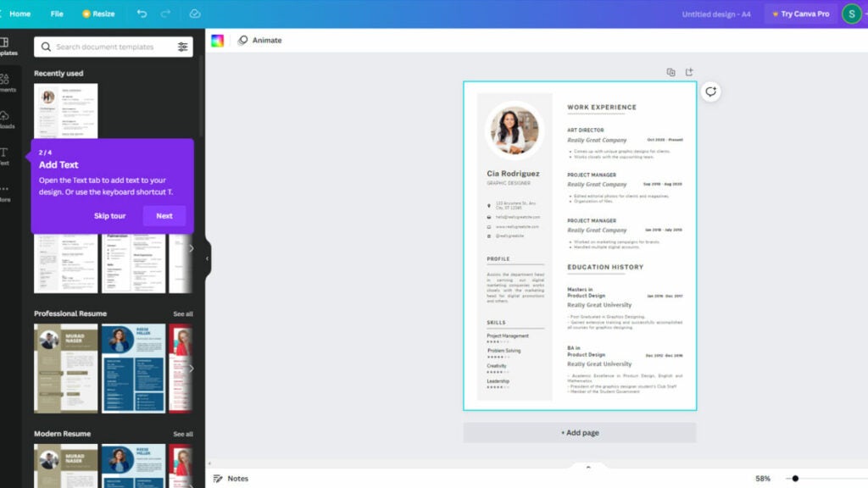This screenshot has width=868, height=488.
Task: See all Professional Resume templates
Action: click(183, 313)
